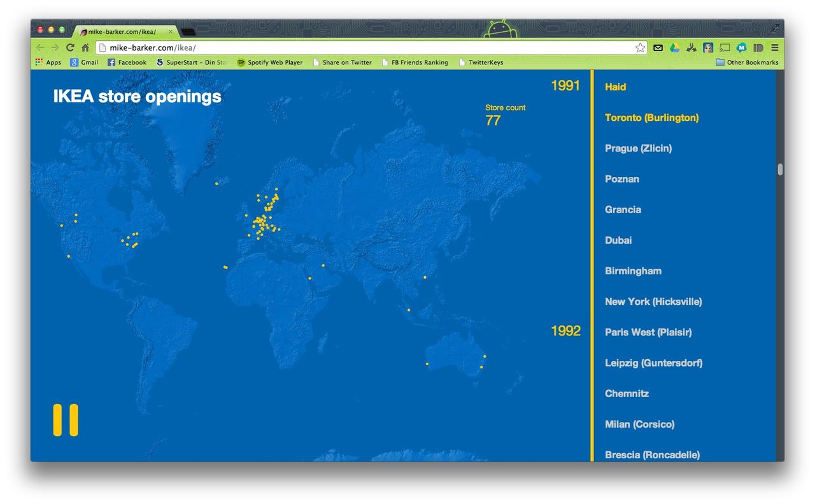Viewport: 815px width, 504px height.
Task: Open the Chrome hamburger menu
Action: [x=774, y=48]
